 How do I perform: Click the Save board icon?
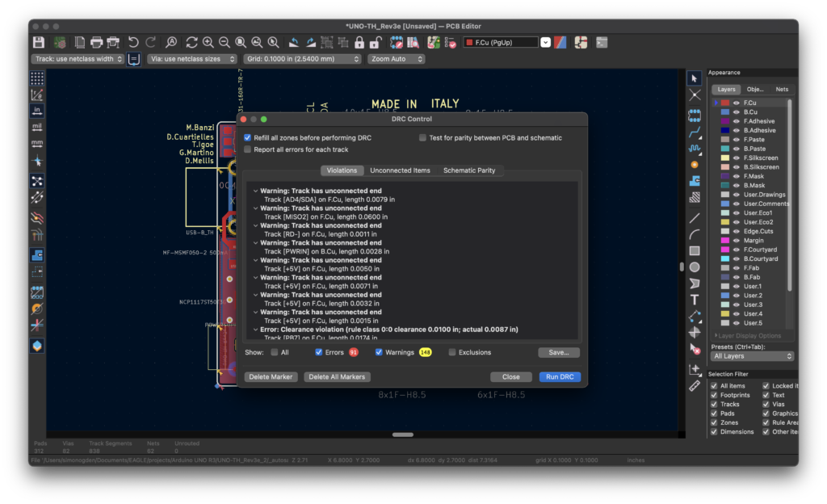point(39,42)
